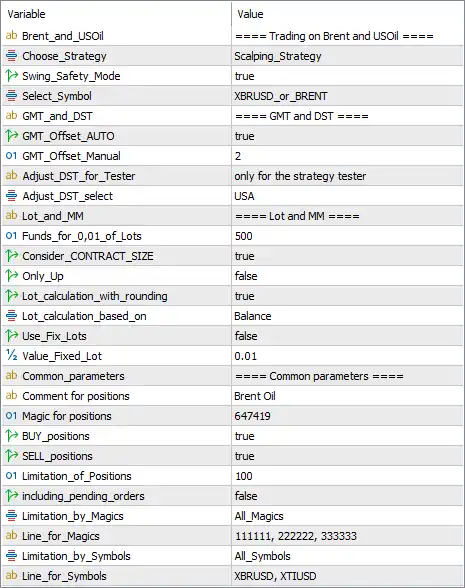
Task: Click the enum icon next to Choose_Strategy
Action: pos(12,56)
